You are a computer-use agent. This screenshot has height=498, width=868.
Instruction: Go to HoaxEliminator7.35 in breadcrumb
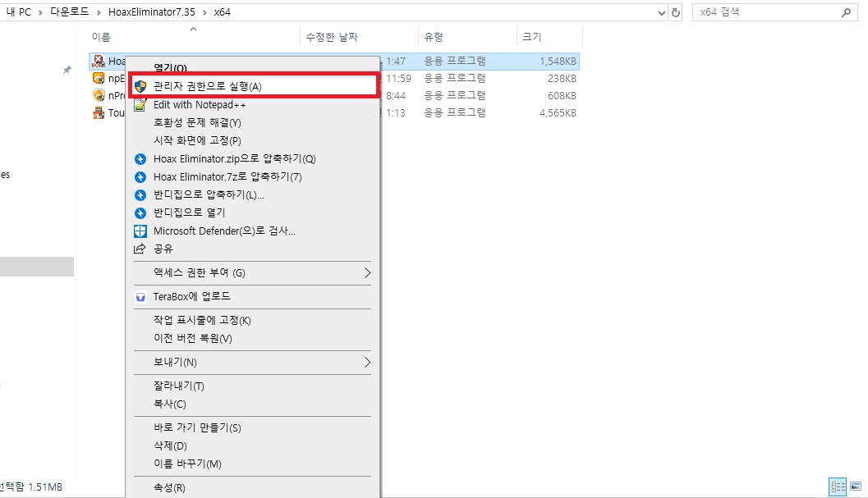pos(152,12)
